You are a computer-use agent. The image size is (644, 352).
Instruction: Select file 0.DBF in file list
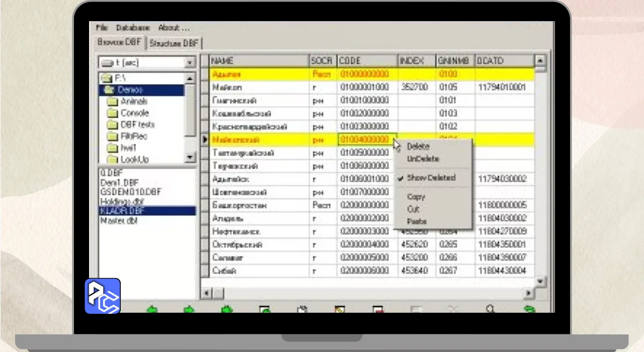111,173
